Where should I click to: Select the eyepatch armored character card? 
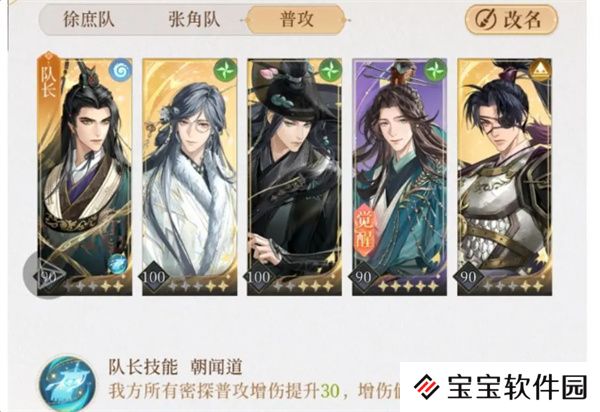click(504, 177)
